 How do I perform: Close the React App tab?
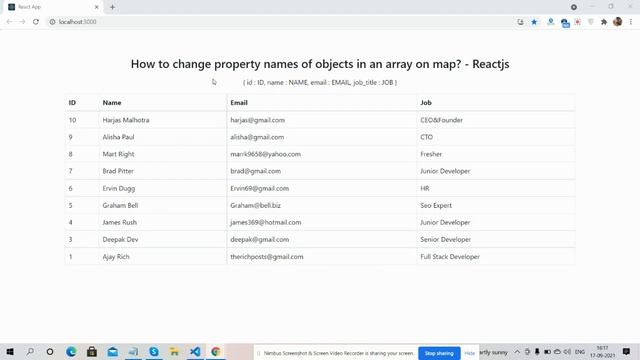pyautogui.click(x=97, y=7)
